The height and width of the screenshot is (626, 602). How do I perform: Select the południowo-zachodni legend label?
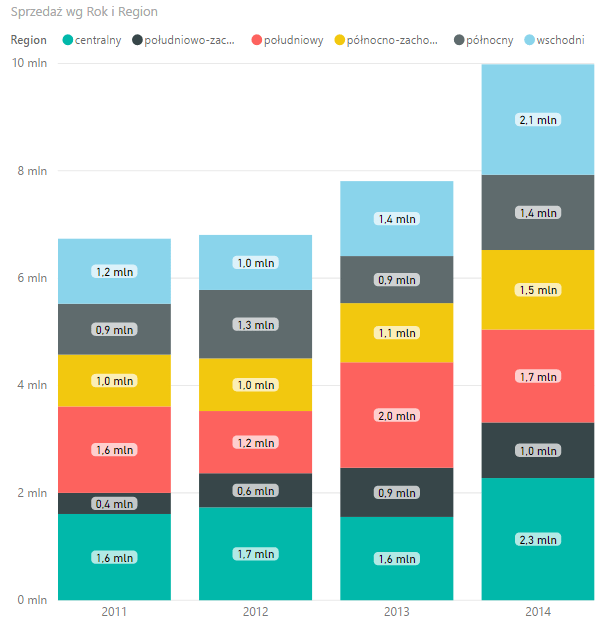[190, 40]
